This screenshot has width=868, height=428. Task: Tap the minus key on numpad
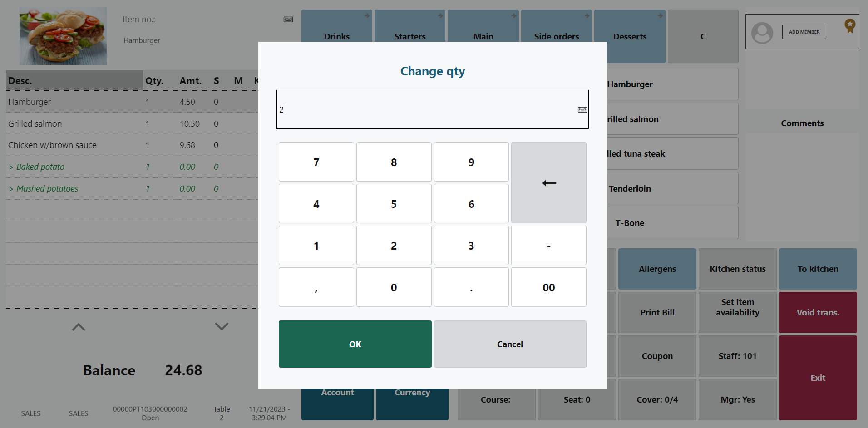click(x=549, y=246)
